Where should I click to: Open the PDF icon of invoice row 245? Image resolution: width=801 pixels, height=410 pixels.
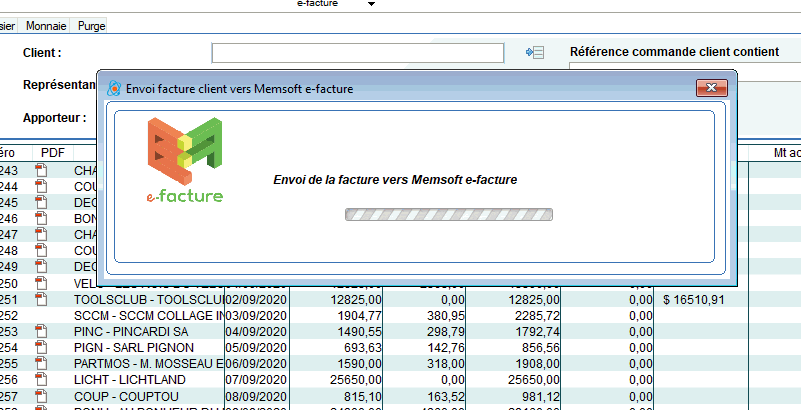(x=41, y=202)
